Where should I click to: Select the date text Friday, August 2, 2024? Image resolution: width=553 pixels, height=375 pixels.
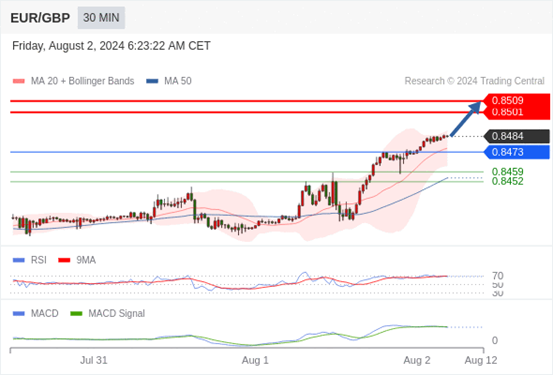pyautogui.click(x=68, y=46)
